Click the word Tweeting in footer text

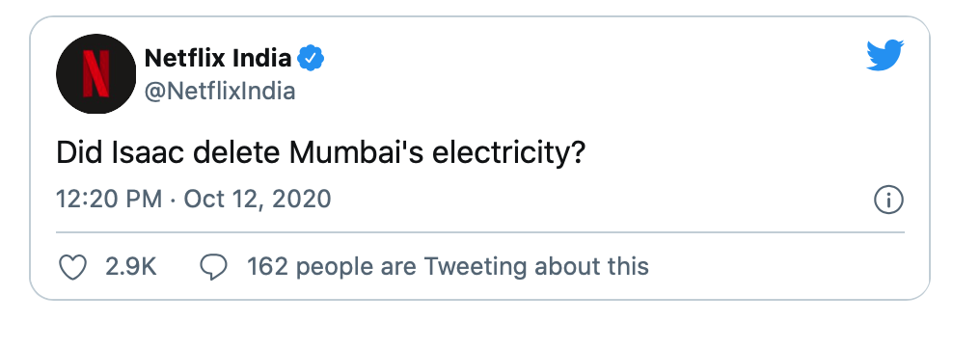[x=475, y=268]
